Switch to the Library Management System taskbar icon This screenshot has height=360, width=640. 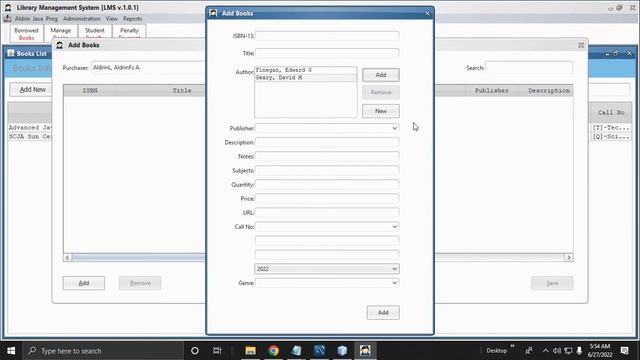click(365, 351)
